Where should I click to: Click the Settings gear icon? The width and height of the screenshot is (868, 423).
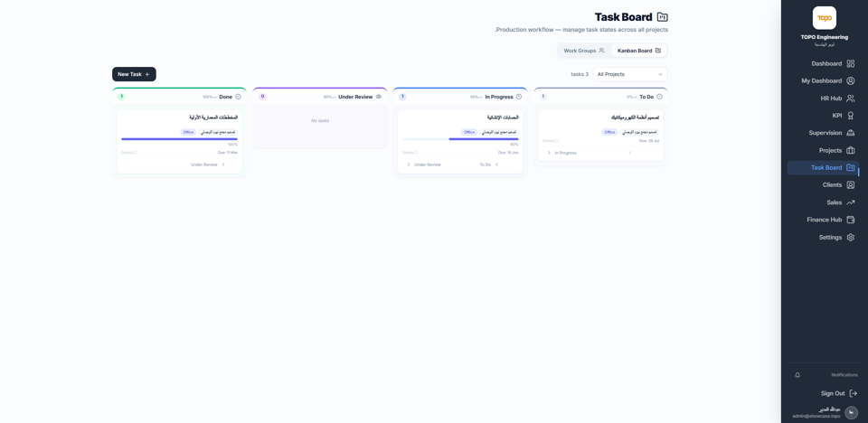pyautogui.click(x=851, y=238)
